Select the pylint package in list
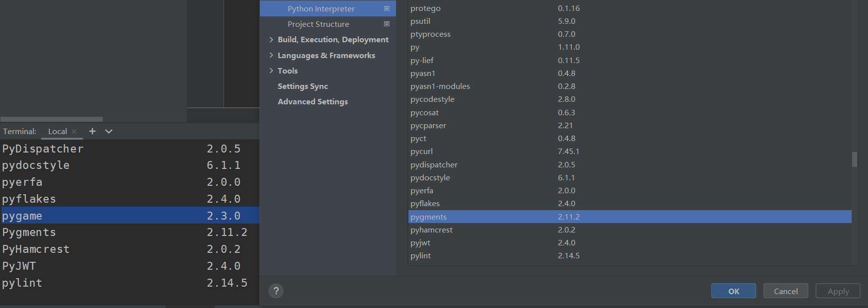Image resolution: width=868 pixels, height=308 pixels. point(421,256)
